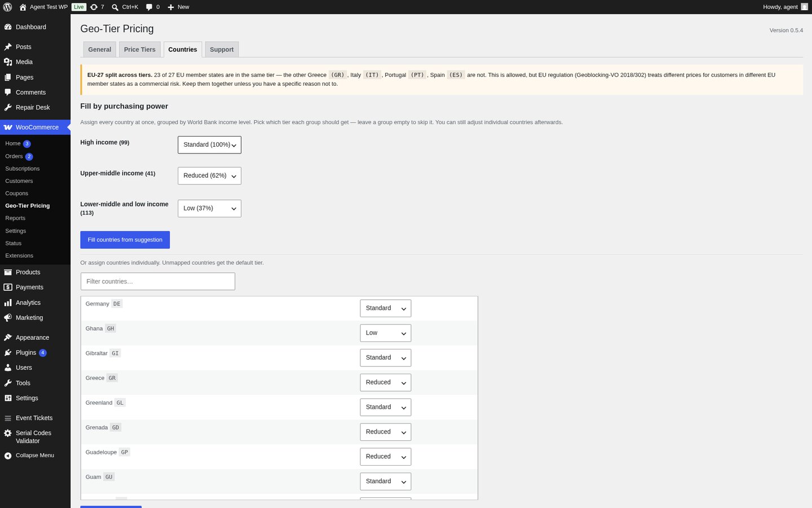This screenshot has height=508, width=812.
Task: Click the Marketing megaphone icon
Action: point(8,318)
